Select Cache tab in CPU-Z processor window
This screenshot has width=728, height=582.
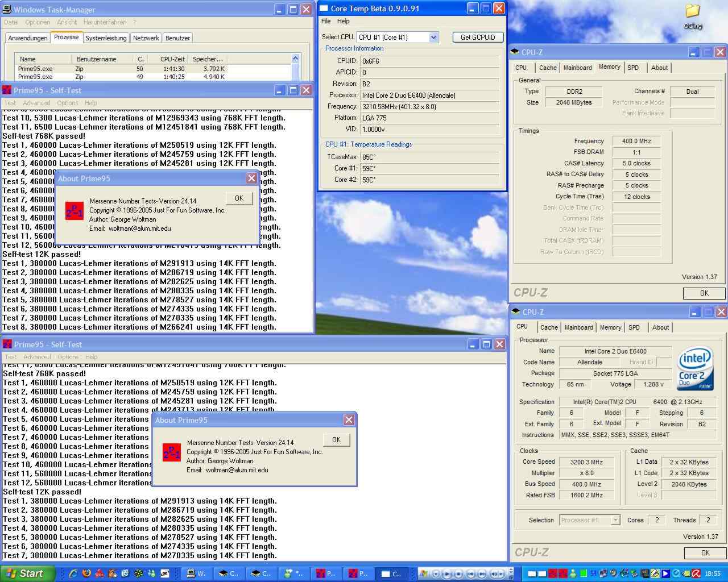tap(549, 327)
